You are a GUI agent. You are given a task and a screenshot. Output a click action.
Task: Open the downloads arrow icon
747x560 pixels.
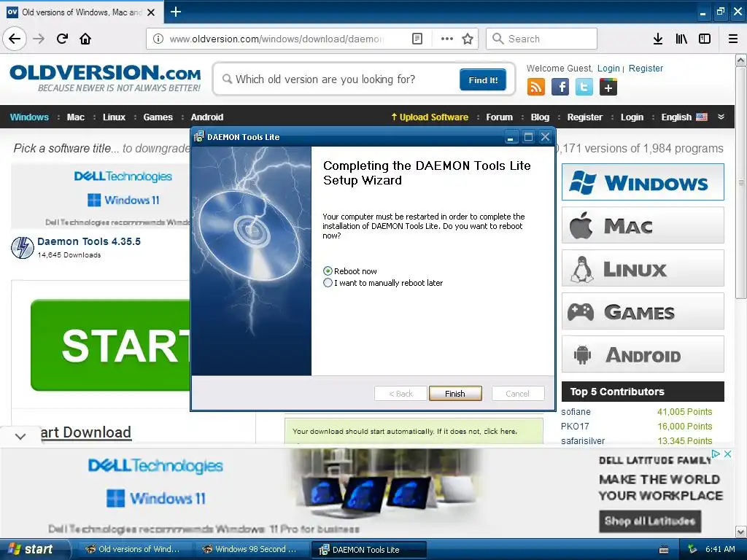[658, 39]
